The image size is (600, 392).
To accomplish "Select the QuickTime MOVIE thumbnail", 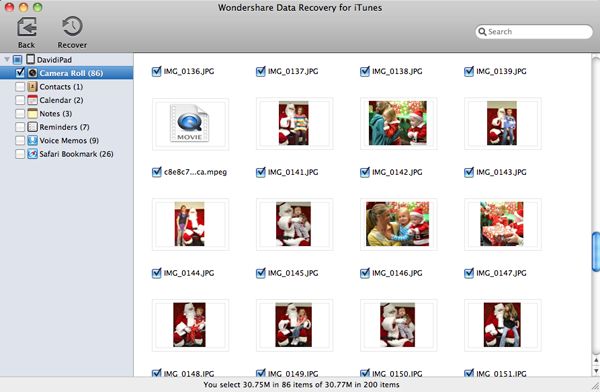I will 190,124.
